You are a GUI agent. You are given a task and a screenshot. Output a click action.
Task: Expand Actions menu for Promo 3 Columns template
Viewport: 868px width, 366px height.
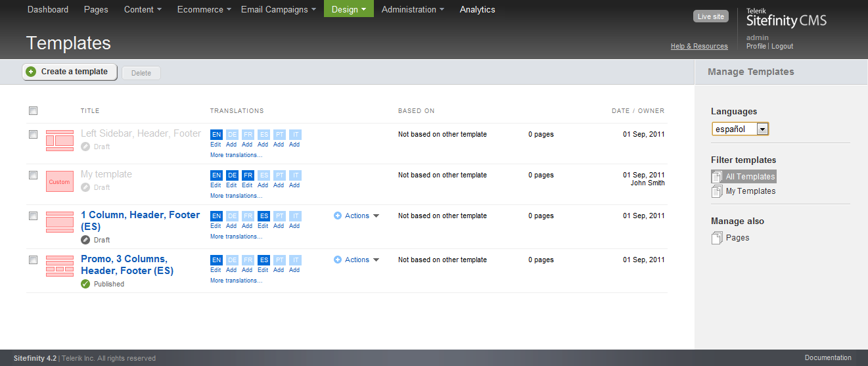coord(357,260)
